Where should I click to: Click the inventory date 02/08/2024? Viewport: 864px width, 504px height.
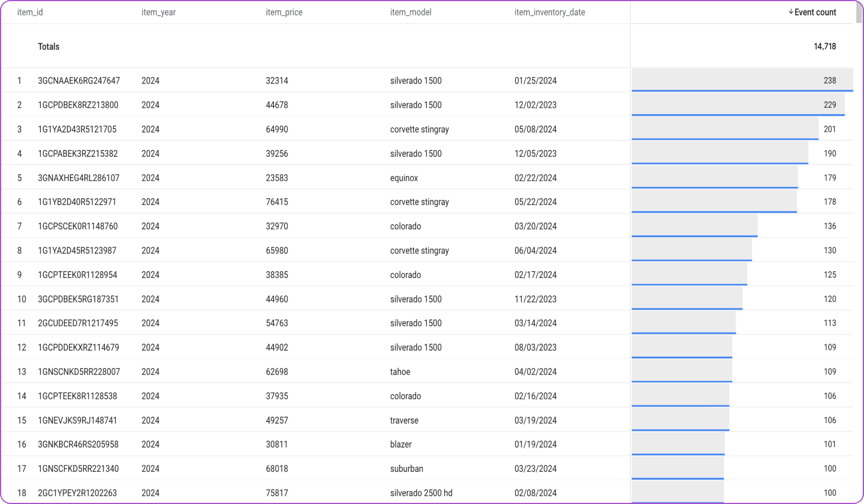[x=536, y=493]
